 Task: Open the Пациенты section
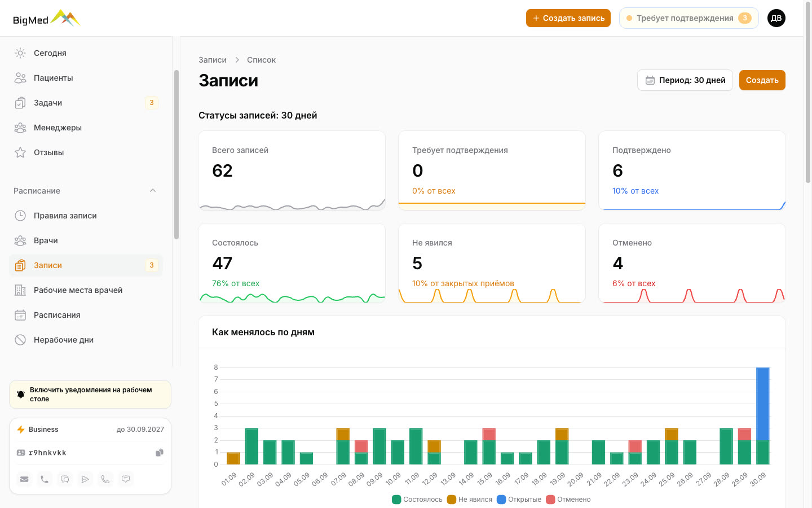tap(86, 78)
